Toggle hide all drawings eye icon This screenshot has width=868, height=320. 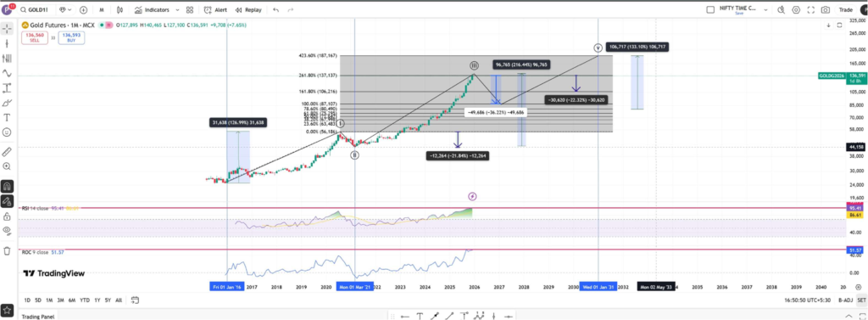click(x=7, y=230)
